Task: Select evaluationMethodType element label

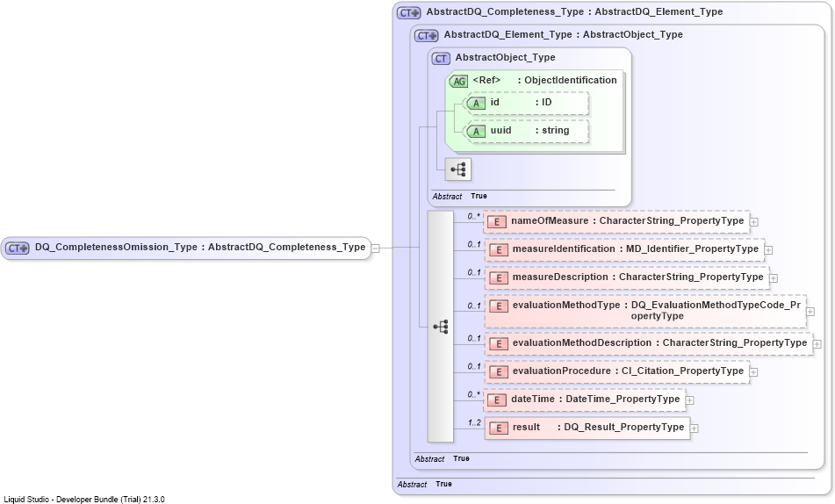Action: 657,311
